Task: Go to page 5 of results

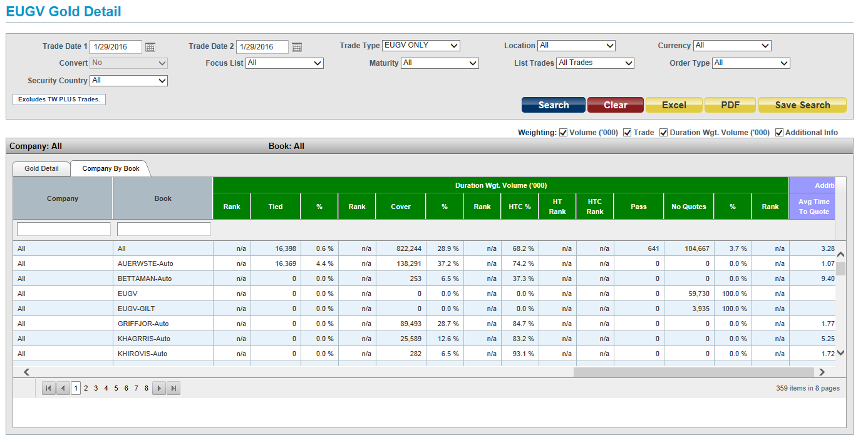Action: click(116, 389)
